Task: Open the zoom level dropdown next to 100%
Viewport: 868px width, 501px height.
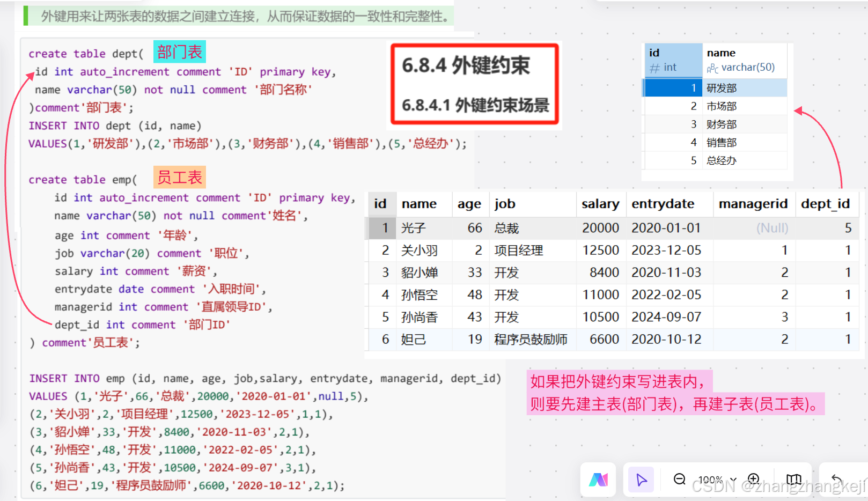Action: click(733, 480)
